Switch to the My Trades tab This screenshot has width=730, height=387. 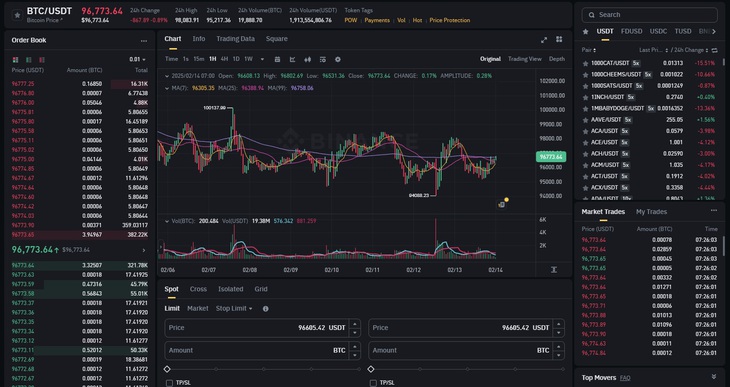651,212
